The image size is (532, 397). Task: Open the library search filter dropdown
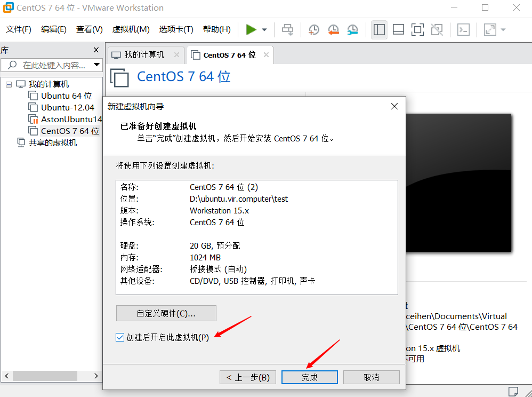pos(96,65)
